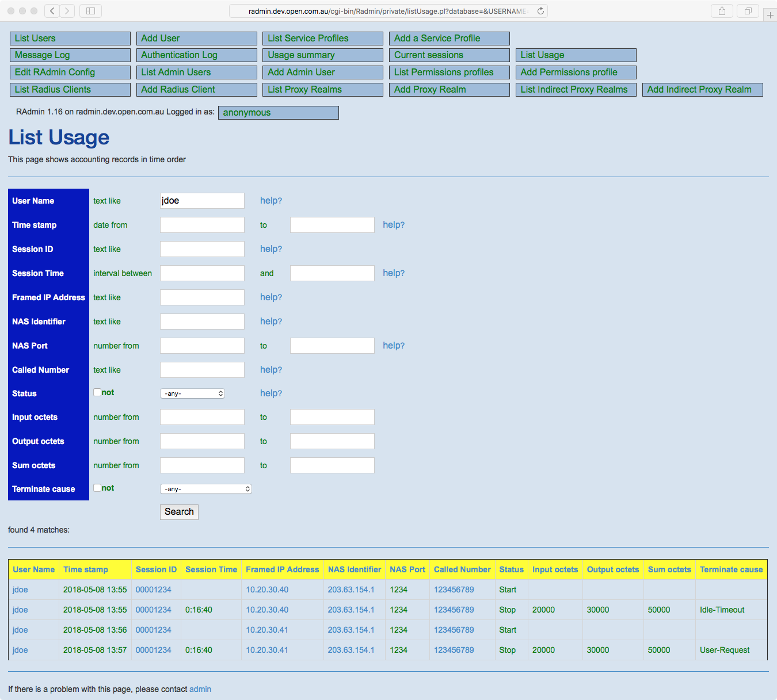Image resolution: width=777 pixels, height=700 pixels.
Task: Open List Radius Clients
Action: [70, 90]
